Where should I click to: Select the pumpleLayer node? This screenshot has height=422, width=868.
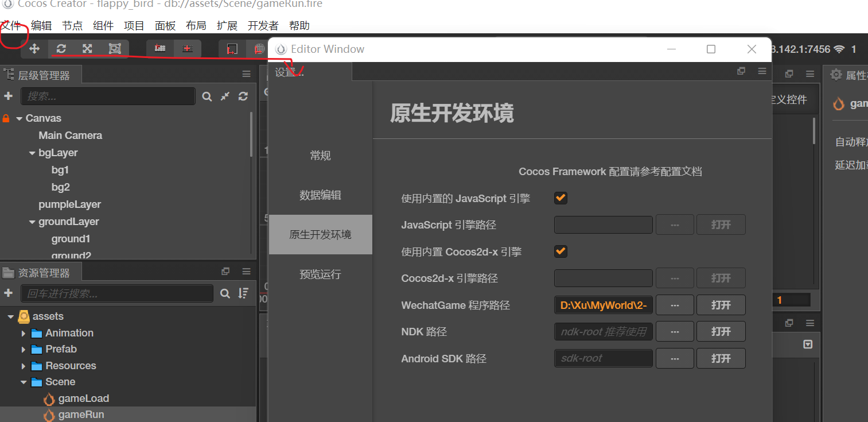tap(70, 204)
